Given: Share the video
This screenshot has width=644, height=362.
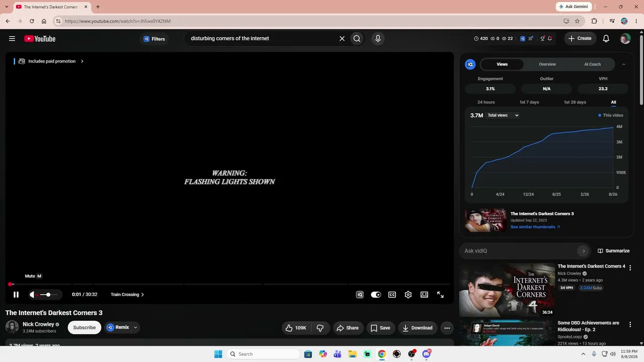Looking at the screenshot, I should click(348, 328).
